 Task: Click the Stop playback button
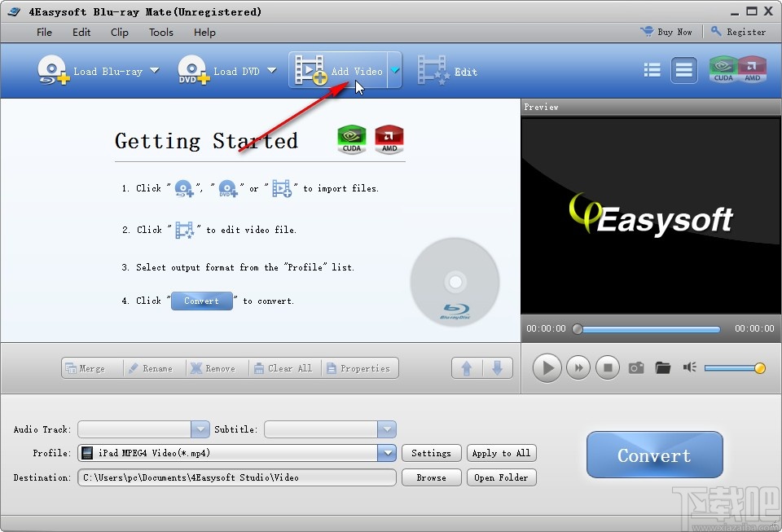(x=608, y=368)
